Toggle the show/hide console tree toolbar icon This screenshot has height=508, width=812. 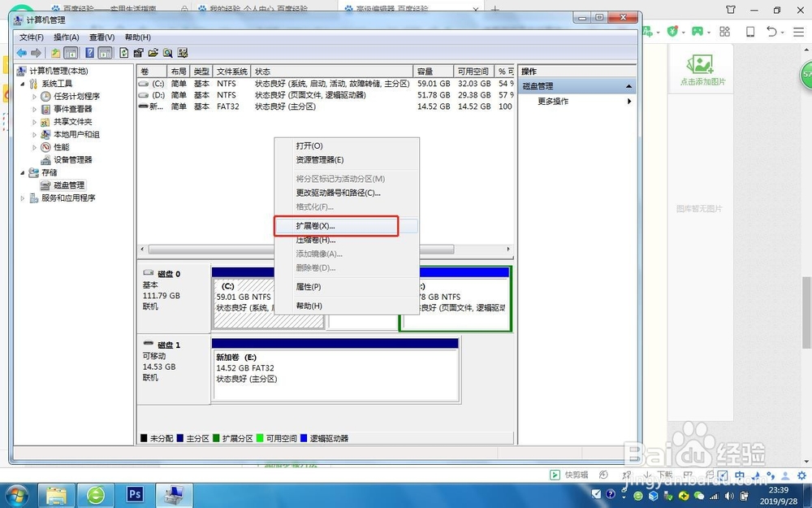71,53
